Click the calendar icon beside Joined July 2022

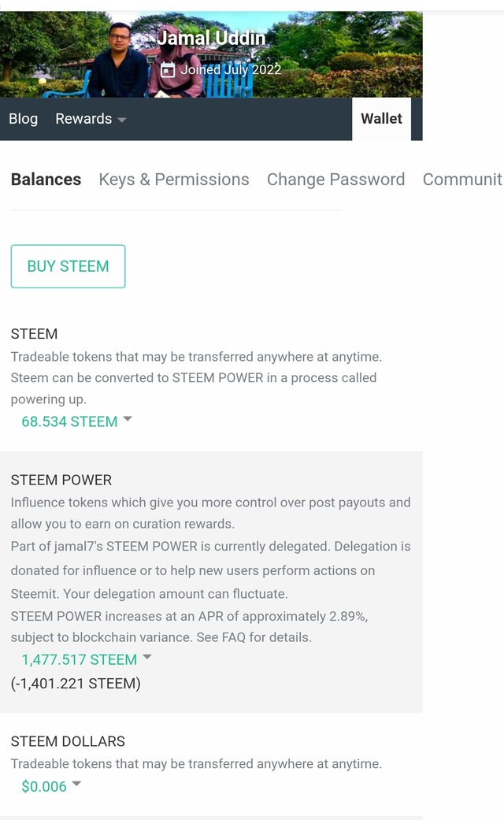click(x=168, y=70)
